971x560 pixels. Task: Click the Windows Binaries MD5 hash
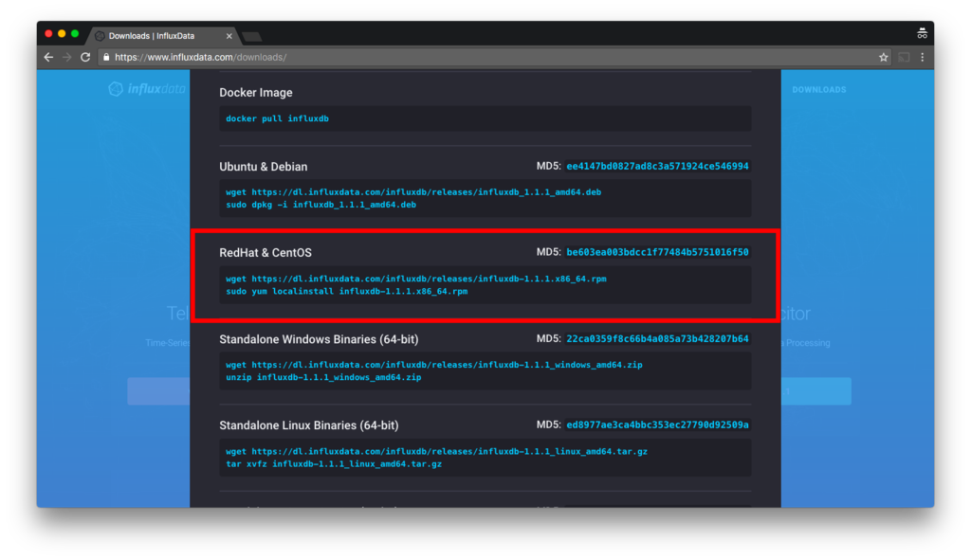coord(657,338)
